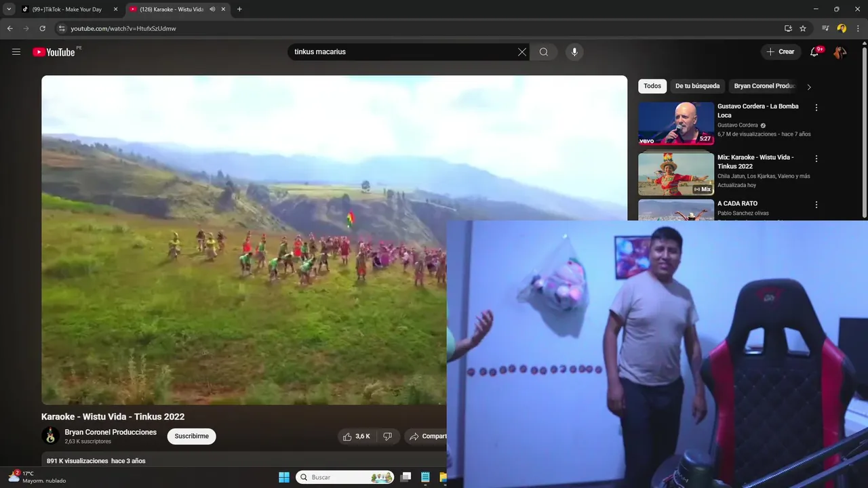Open the A CADA RATO video title
This screenshot has width=868, height=488.
[737, 203]
